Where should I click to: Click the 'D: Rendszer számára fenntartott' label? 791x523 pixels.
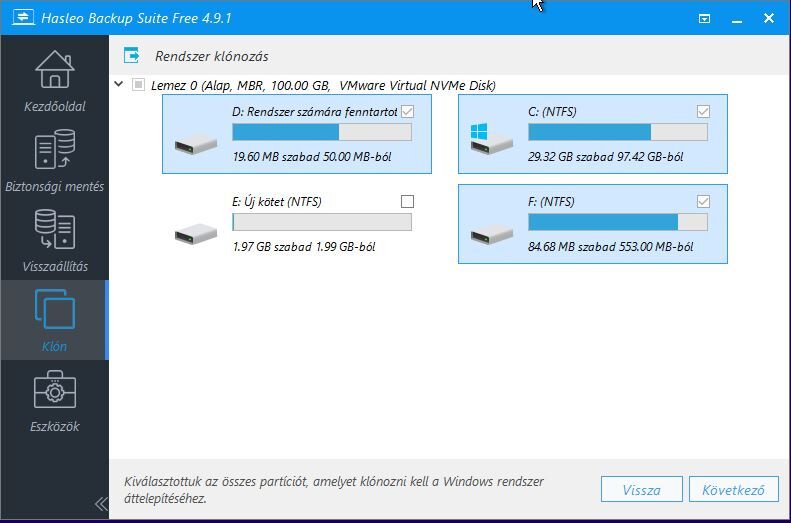coord(315,112)
